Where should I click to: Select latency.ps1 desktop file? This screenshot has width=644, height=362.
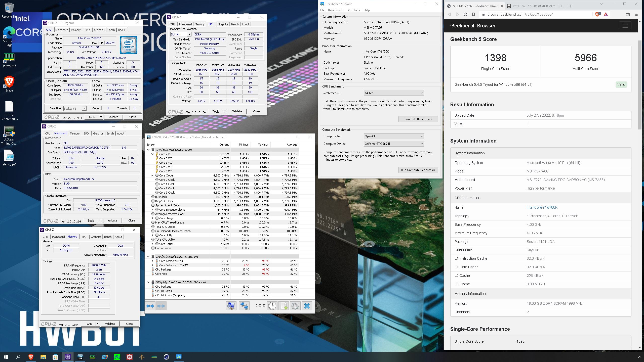pos(9,158)
